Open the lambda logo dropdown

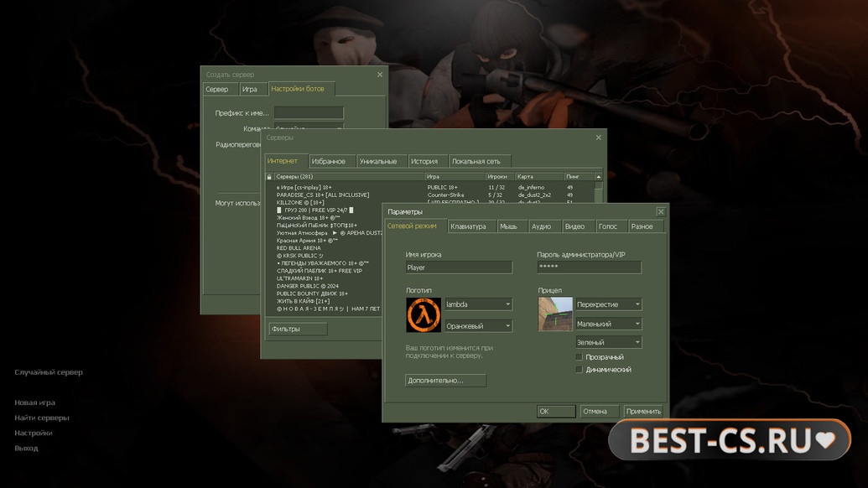point(478,304)
